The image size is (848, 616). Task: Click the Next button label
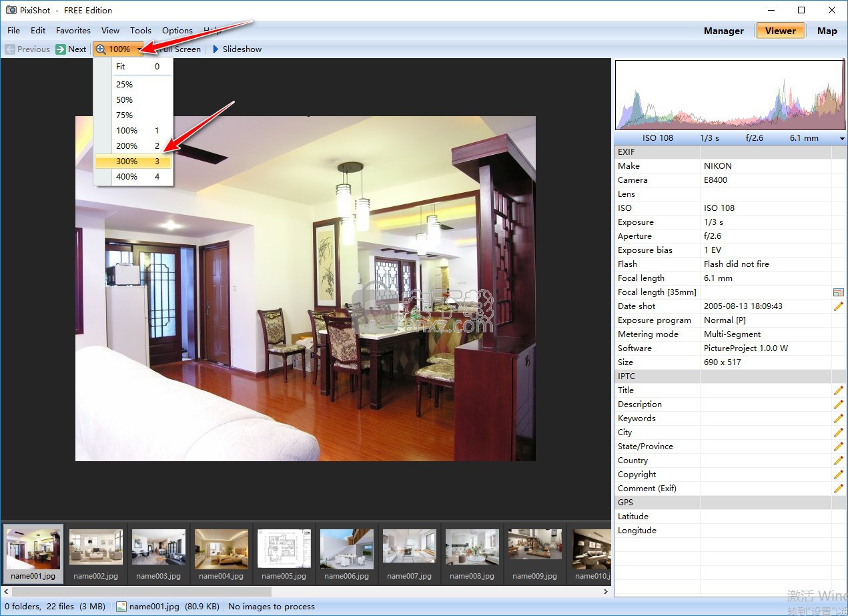tap(77, 49)
